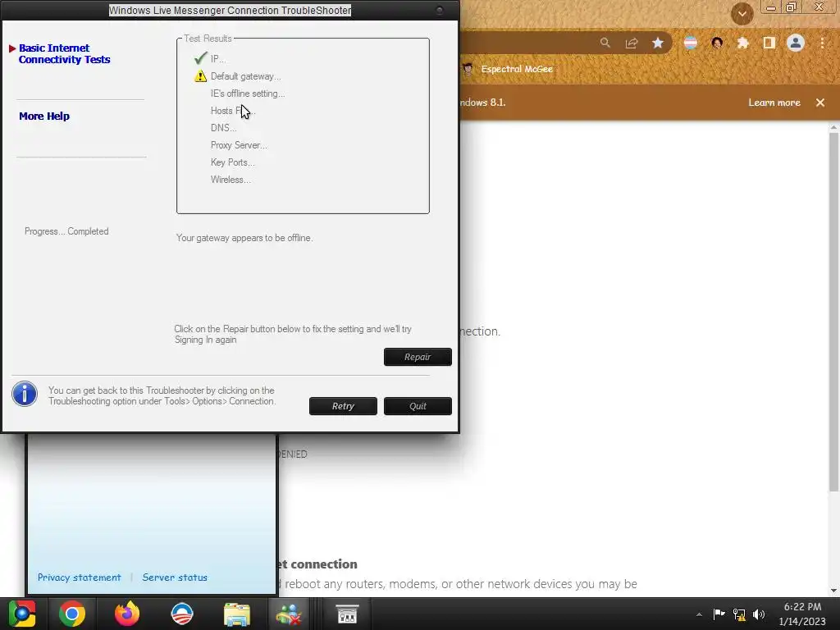Click the Progress Completed status text
The height and width of the screenshot is (630, 840).
[x=66, y=231]
